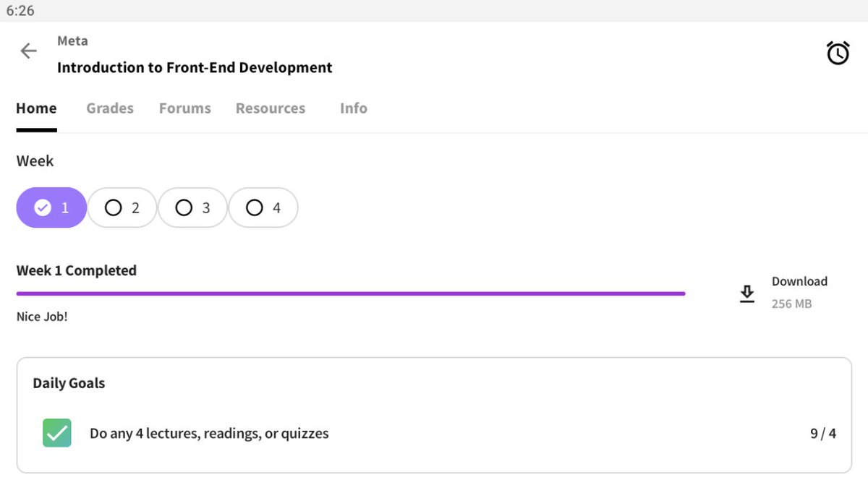Go back with the left arrow icon
This screenshot has height=485, width=868.
point(28,51)
